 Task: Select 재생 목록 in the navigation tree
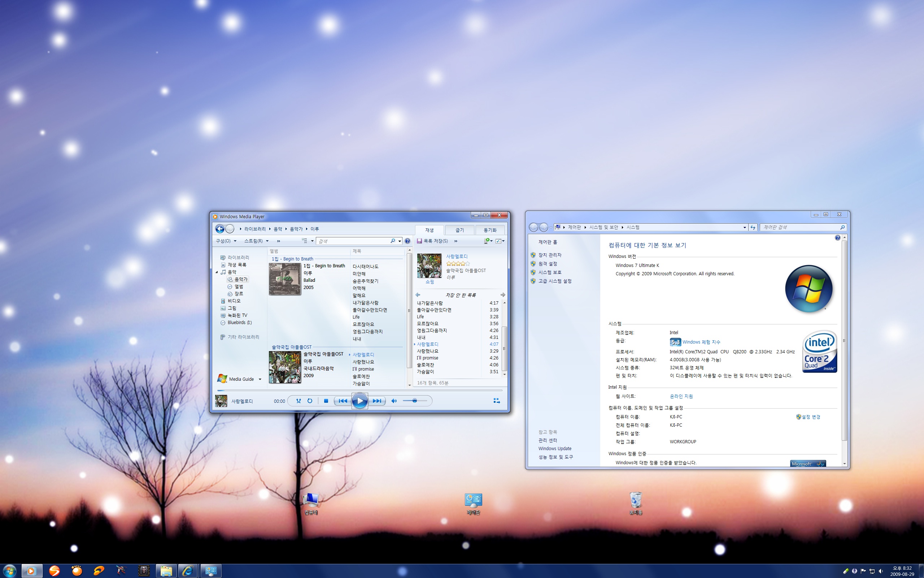(x=234, y=264)
